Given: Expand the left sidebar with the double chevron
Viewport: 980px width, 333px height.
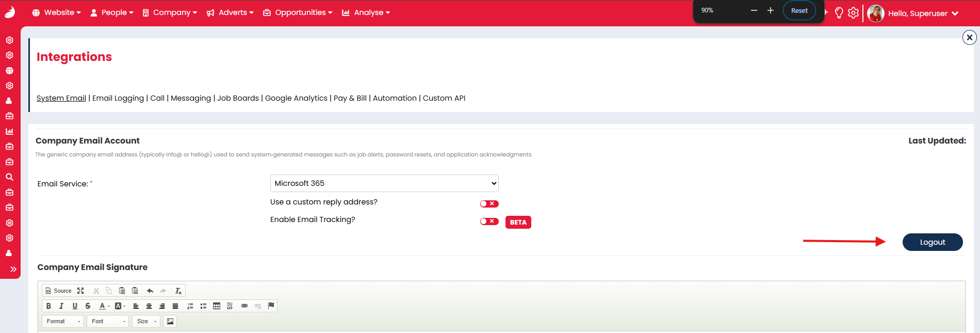Looking at the screenshot, I should (x=13, y=269).
